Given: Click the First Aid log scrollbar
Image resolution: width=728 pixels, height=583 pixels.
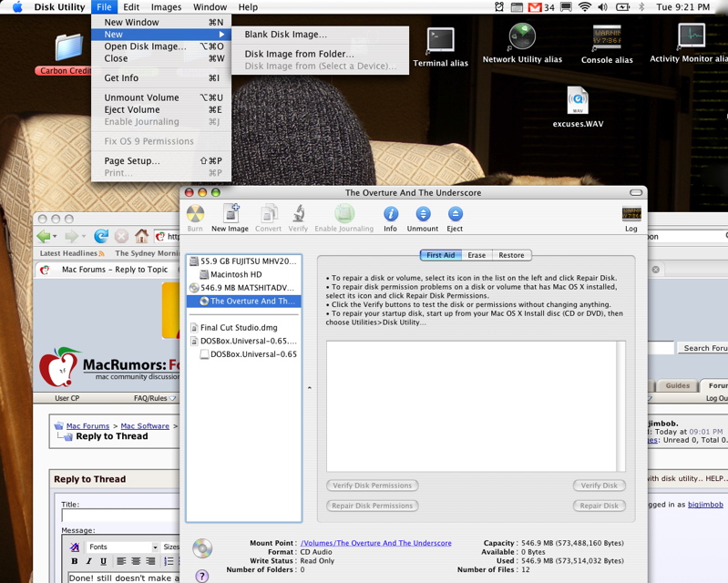Looking at the screenshot, I should pyautogui.click(x=620, y=406).
